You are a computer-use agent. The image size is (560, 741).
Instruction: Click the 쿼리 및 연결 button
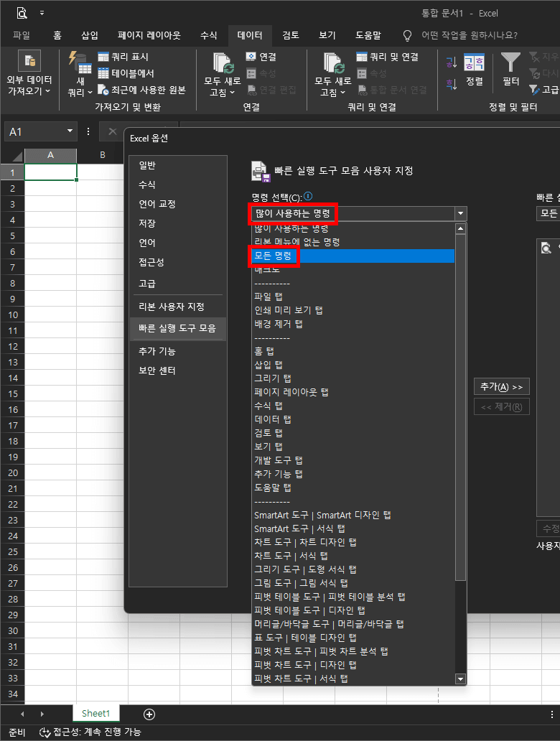click(388, 57)
